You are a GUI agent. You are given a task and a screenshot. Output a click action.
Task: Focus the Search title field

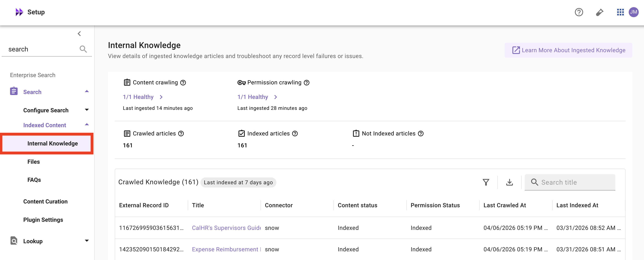click(x=570, y=182)
